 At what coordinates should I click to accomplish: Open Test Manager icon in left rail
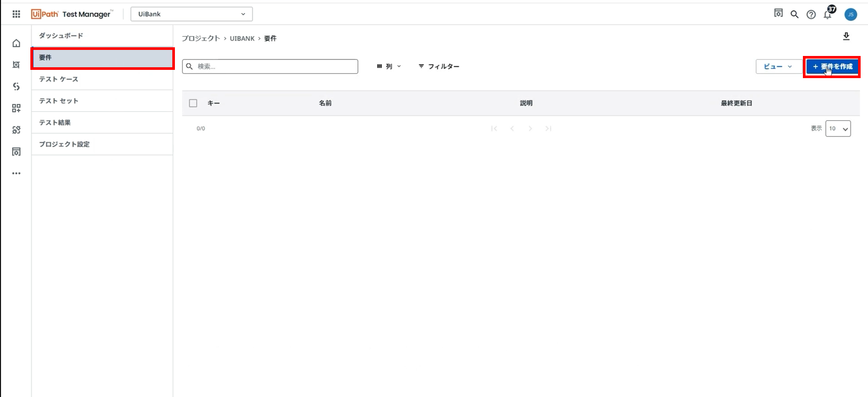tap(16, 64)
